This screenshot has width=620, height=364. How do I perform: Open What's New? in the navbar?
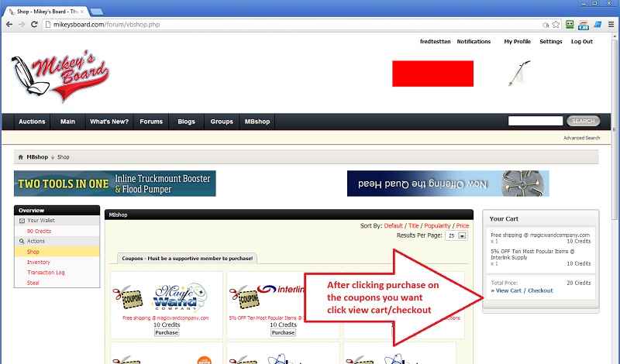[109, 122]
